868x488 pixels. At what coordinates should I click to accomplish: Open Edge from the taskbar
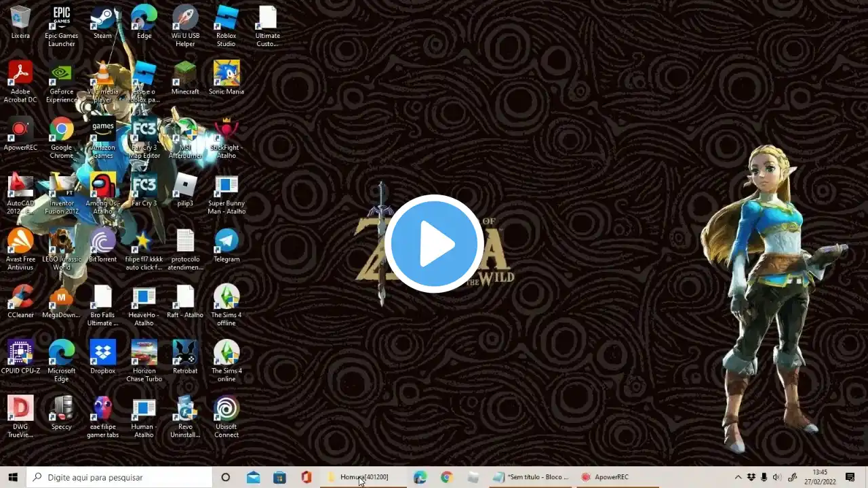click(420, 477)
